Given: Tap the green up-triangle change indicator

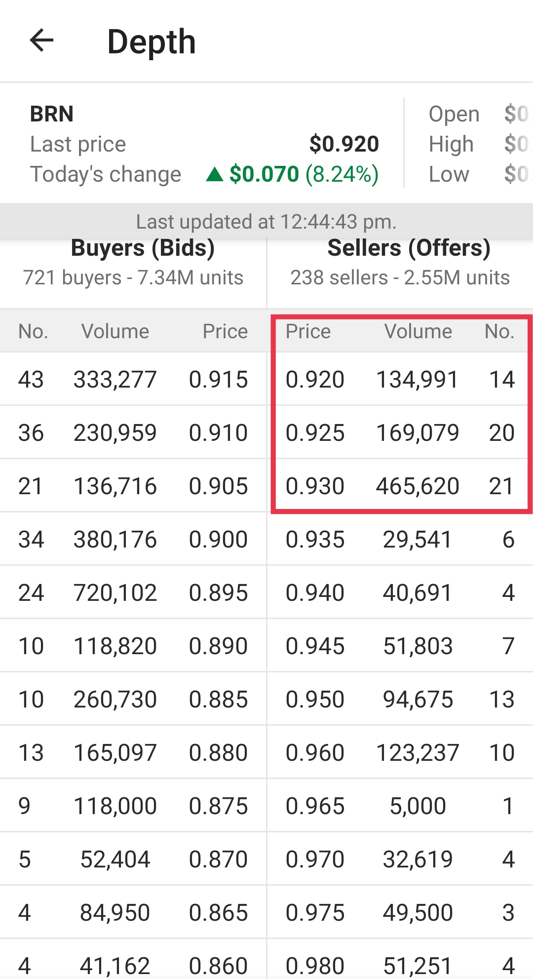Looking at the screenshot, I should click(215, 174).
